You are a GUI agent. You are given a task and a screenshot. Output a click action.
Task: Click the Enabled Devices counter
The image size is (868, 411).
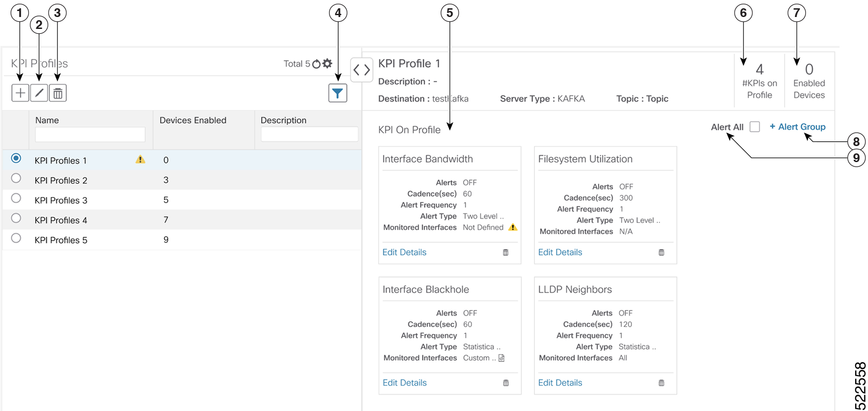coord(809,82)
